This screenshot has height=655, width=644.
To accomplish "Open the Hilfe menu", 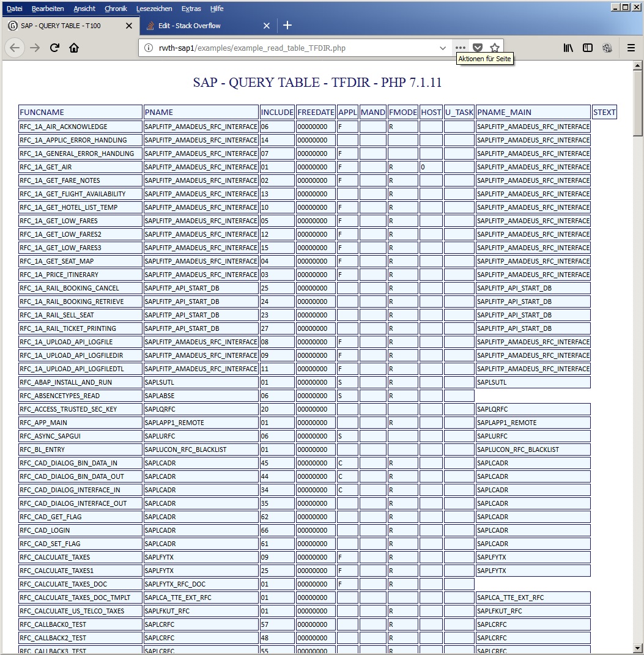I will click(x=217, y=9).
